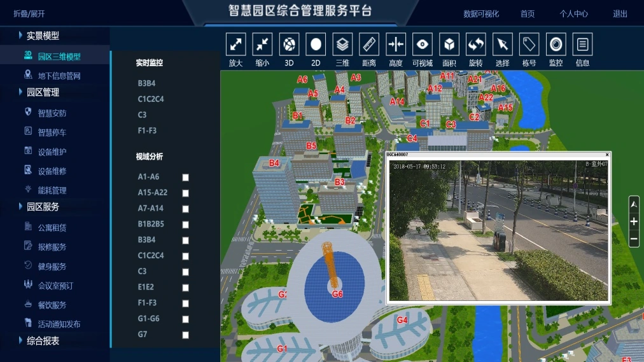Select the 缩小 zoom-out tool
The width and height of the screenshot is (644, 362).
coord(262,45)
